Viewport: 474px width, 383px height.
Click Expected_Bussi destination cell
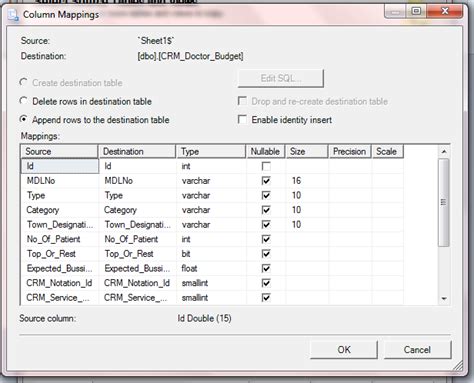pos(138,269)
